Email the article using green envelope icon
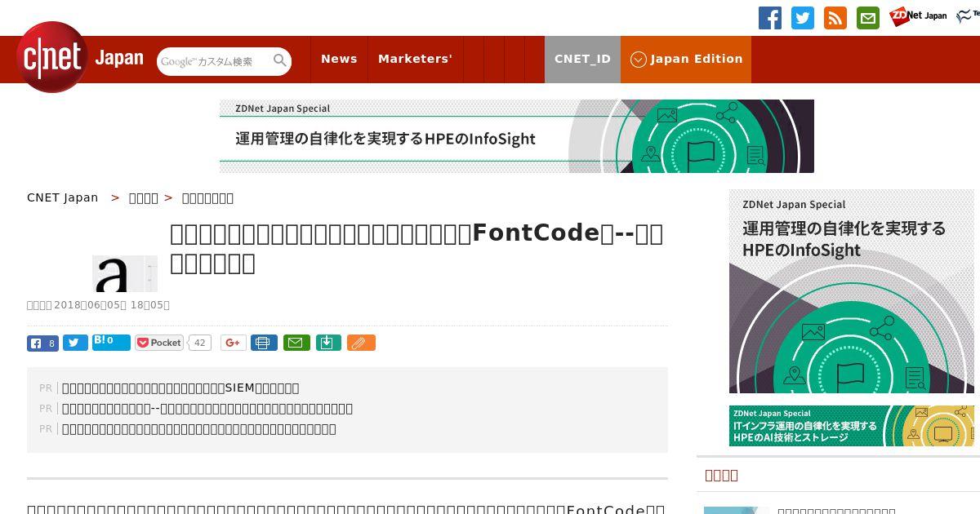Screen dimensions: 980x514 pos(296,343)
